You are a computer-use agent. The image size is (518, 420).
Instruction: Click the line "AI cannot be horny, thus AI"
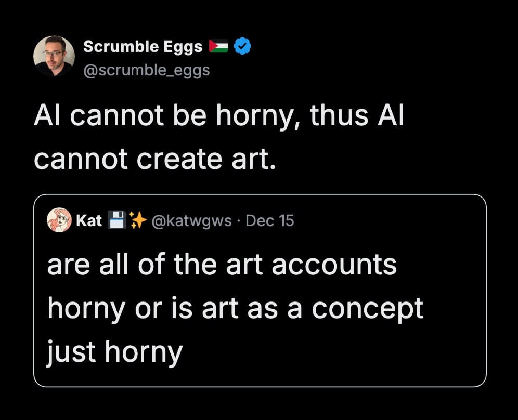coord(218,117)
